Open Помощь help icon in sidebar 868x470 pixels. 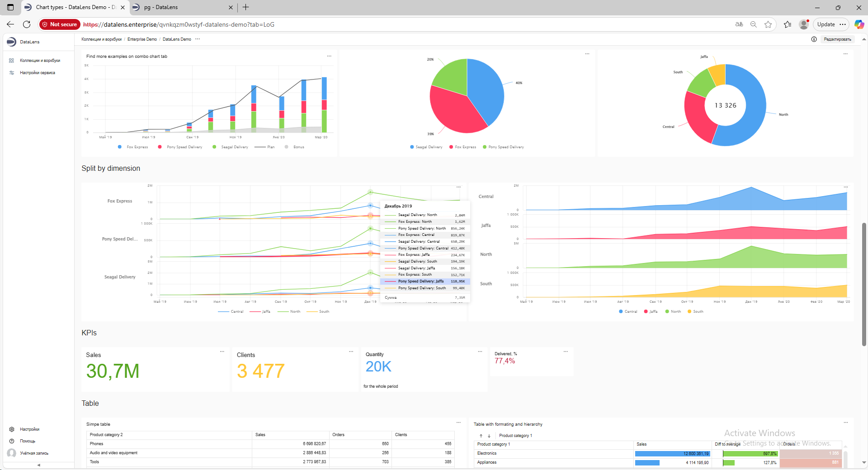click(x=12, y=441)
